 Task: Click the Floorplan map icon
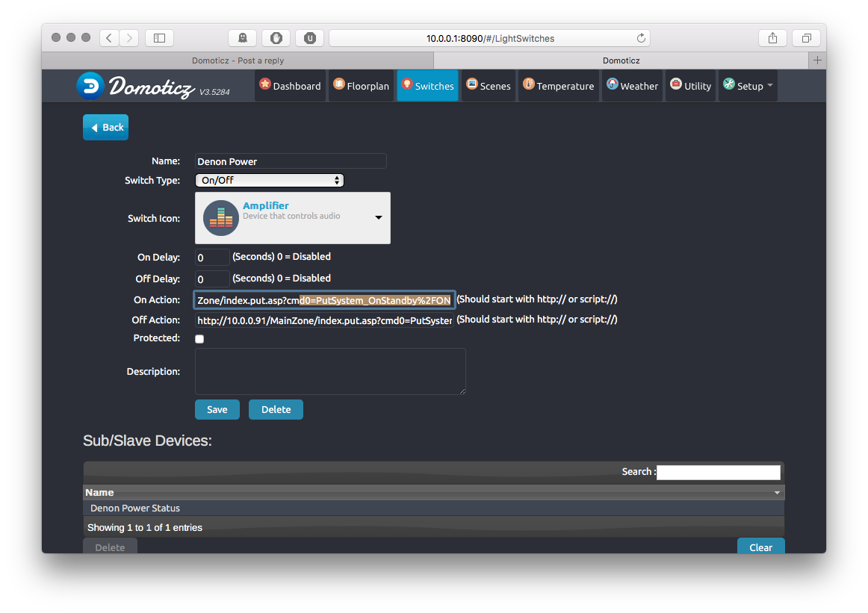[x=339, y=84]
